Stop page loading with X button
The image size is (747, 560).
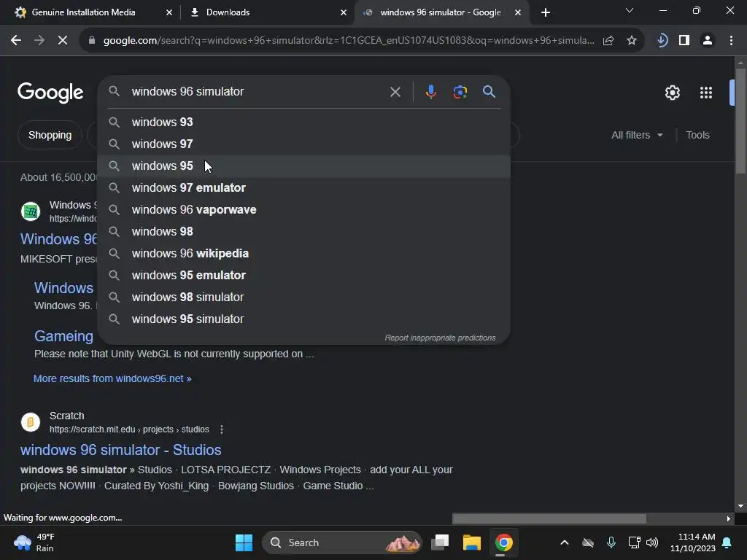click(63, 41)
